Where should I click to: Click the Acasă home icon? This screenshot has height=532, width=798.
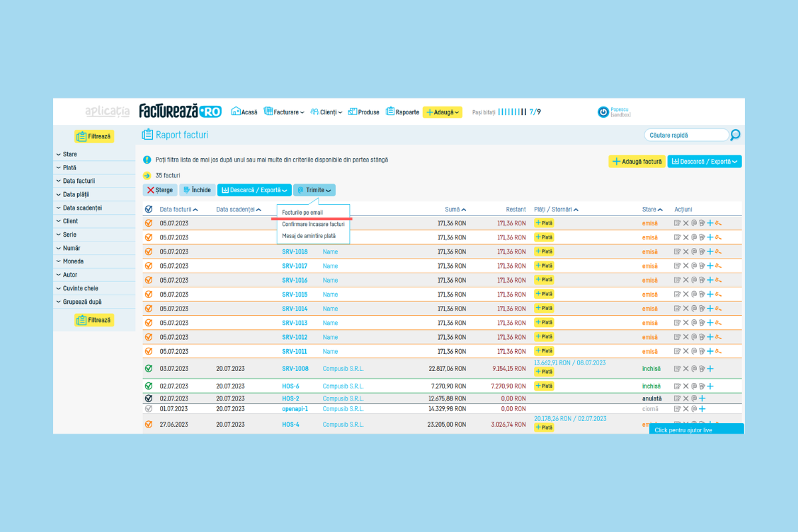point(235,112)
